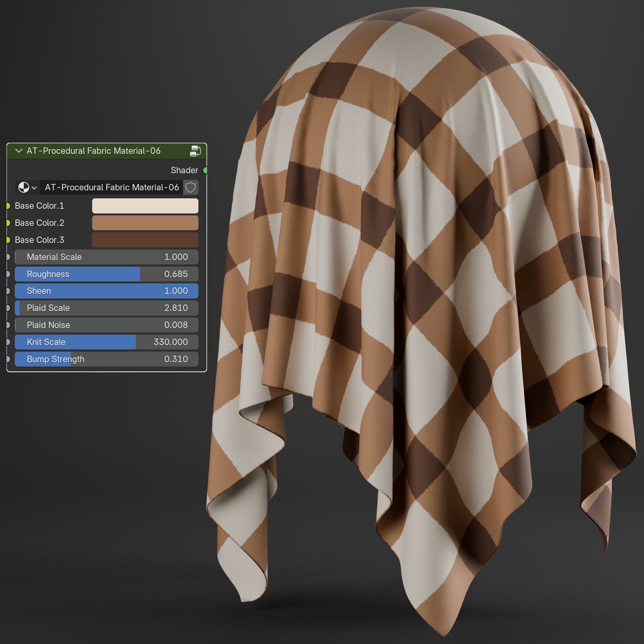
Task: Open the material browse dropdown arrow
Action: point(34,187)
